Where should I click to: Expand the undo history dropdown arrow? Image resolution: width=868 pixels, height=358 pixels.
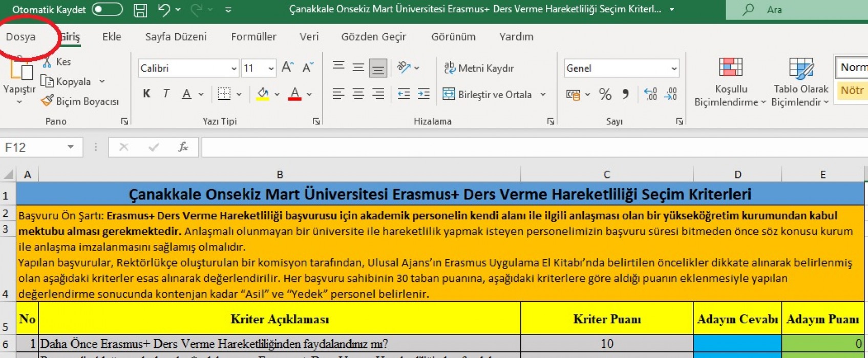click(178, 10)
